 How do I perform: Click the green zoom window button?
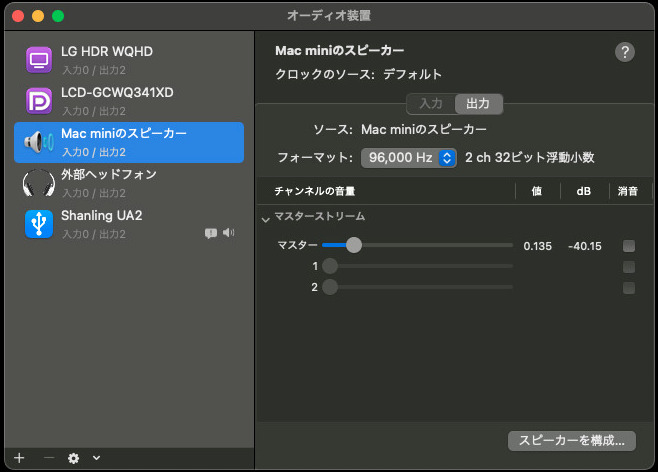[x=58, y=16]
